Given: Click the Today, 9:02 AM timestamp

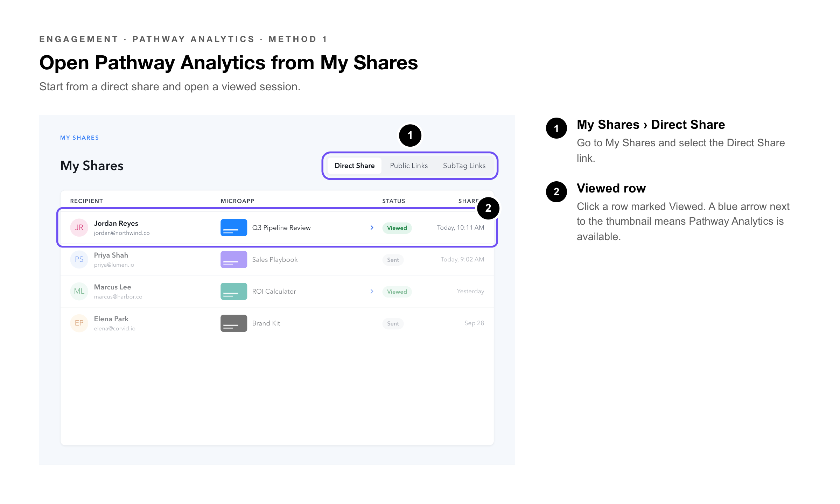Looking at the screenshot, I should point(462,259).
